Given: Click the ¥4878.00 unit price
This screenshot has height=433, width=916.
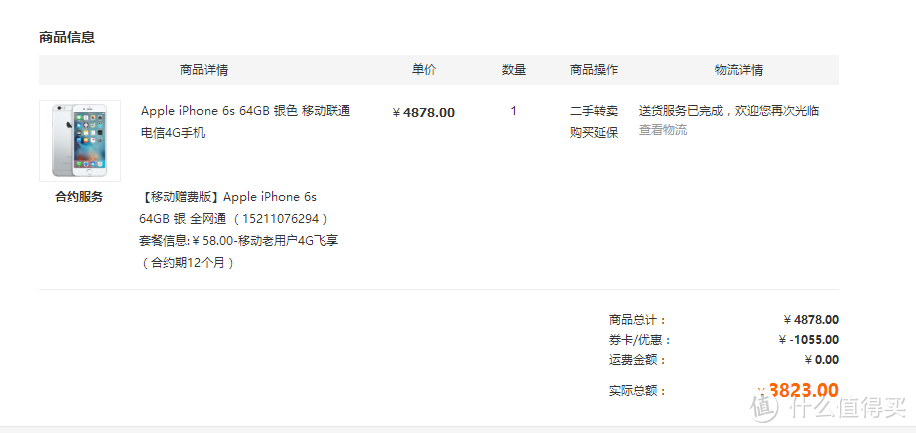Looking at the screenshot, I should [x=424, y=113].
